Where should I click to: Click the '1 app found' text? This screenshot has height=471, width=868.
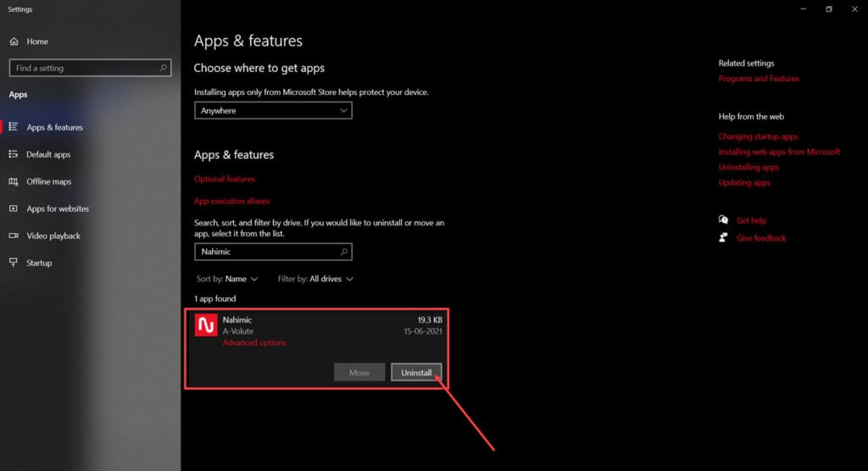click(214, 298)
